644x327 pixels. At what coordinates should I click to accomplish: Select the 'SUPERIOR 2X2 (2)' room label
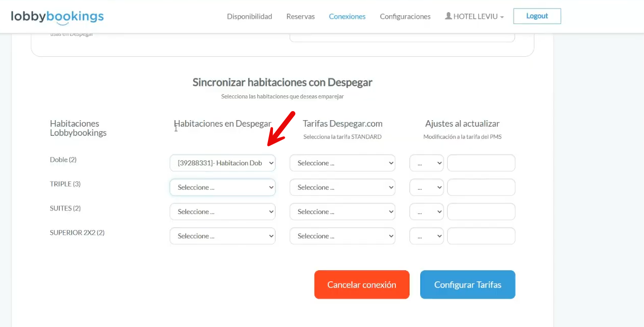tap(77, 233)
